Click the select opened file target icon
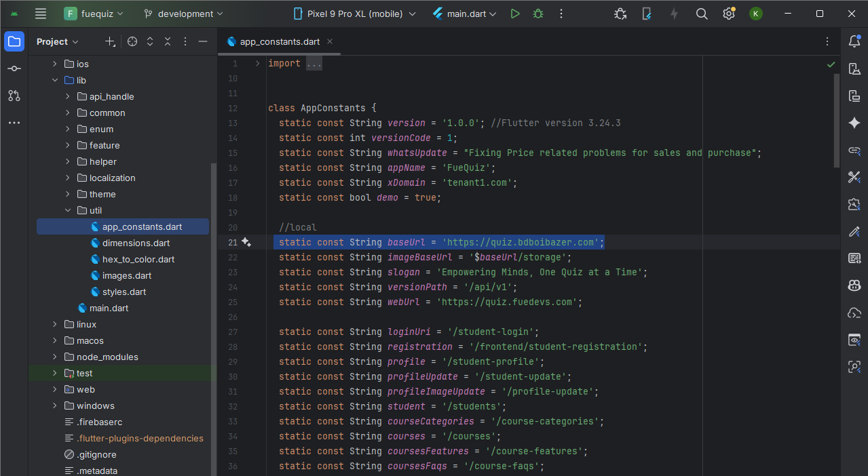The height and width of the screenshot is (476, 868). click(x=132, y=41)
